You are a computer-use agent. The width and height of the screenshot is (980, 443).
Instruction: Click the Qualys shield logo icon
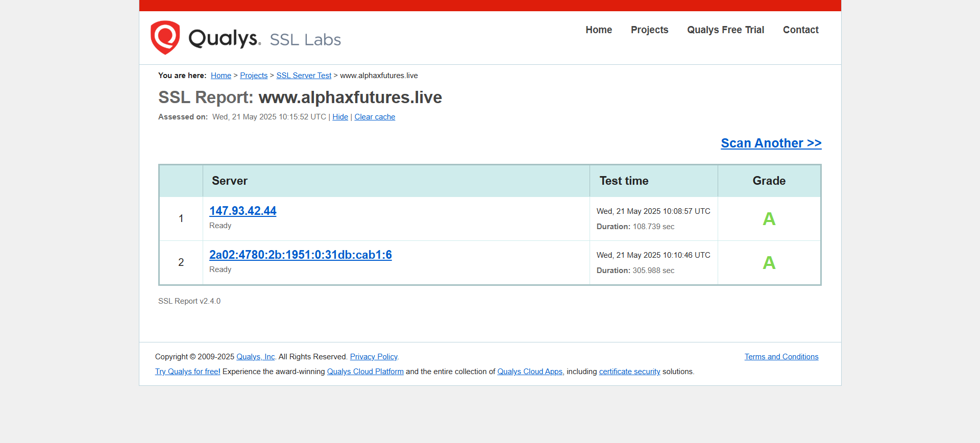165,37
